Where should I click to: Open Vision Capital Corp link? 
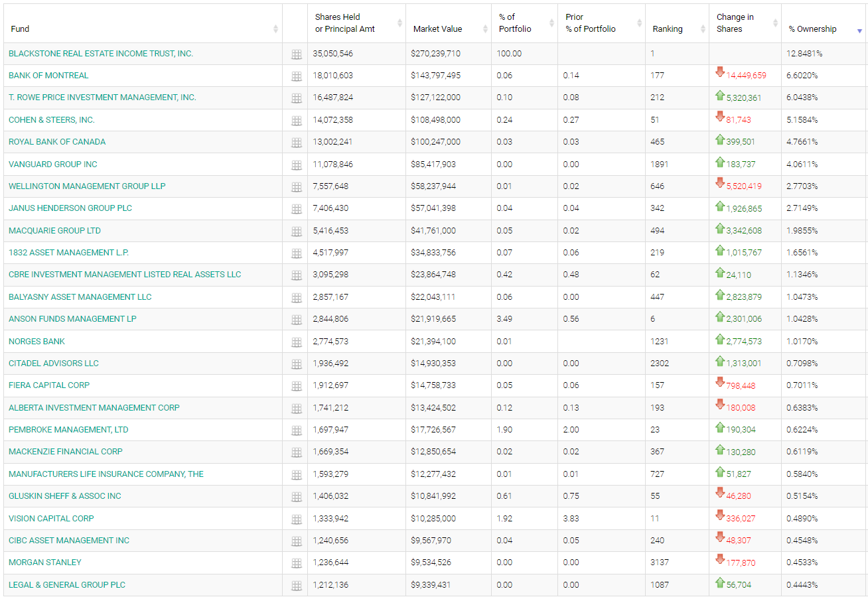point(51,519)
